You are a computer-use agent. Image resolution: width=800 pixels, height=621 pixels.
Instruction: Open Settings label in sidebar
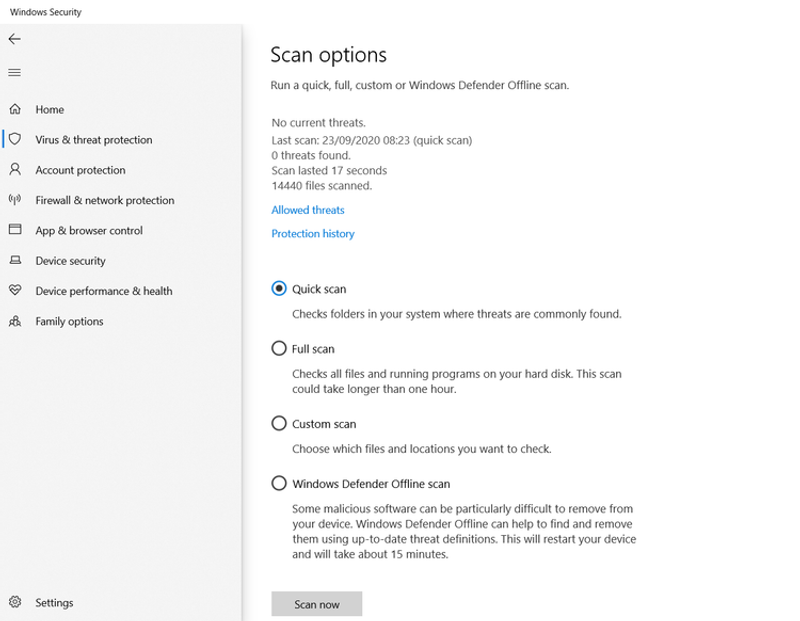tap(54, 603)
